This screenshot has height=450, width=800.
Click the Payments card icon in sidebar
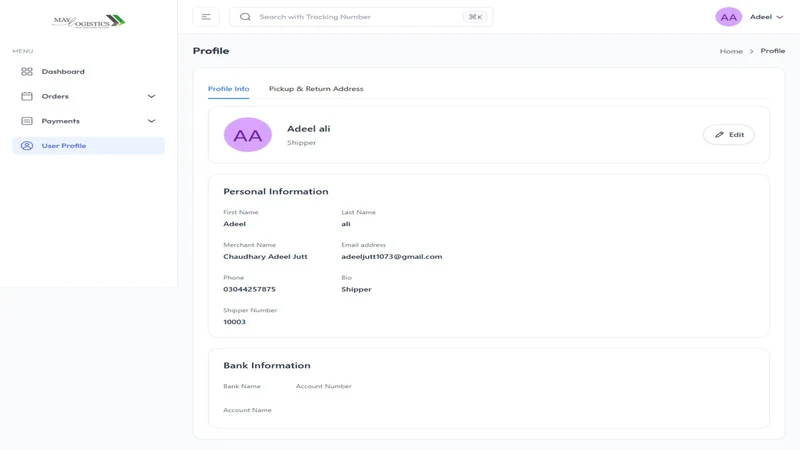coord(27,121)
